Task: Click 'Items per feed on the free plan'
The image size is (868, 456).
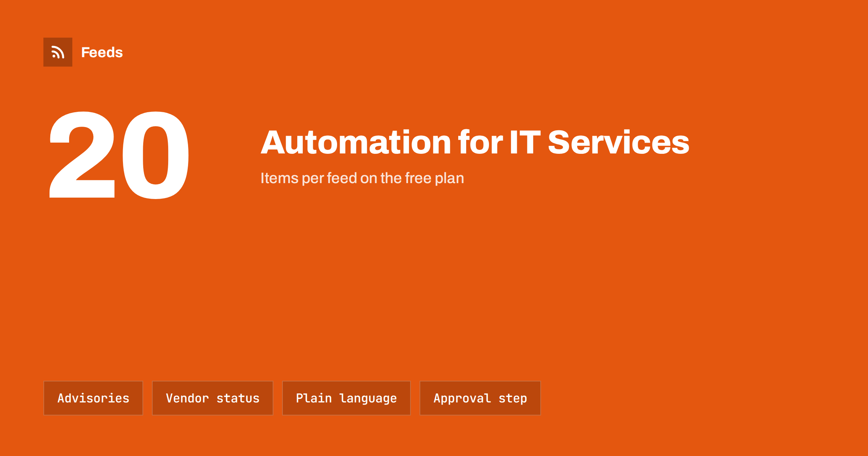Action: (362, 178)
